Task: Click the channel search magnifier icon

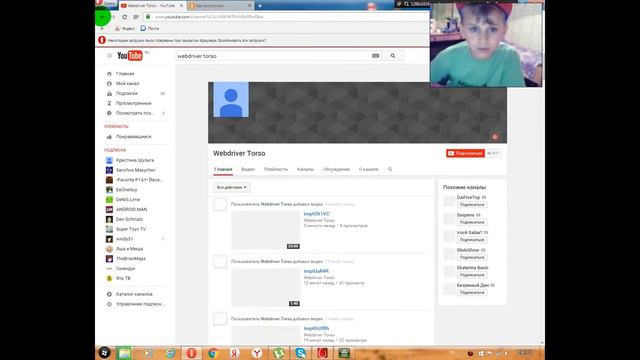Action: [390, 169]
